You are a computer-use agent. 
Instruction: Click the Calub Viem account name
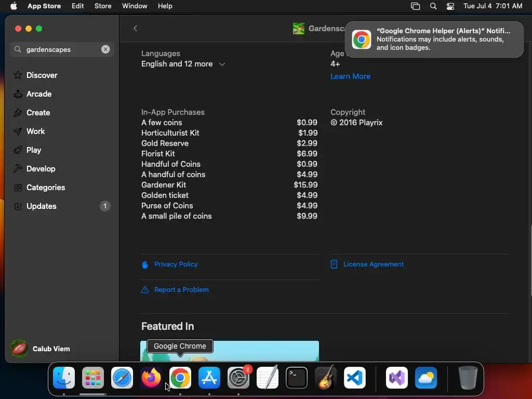point(51,349)
